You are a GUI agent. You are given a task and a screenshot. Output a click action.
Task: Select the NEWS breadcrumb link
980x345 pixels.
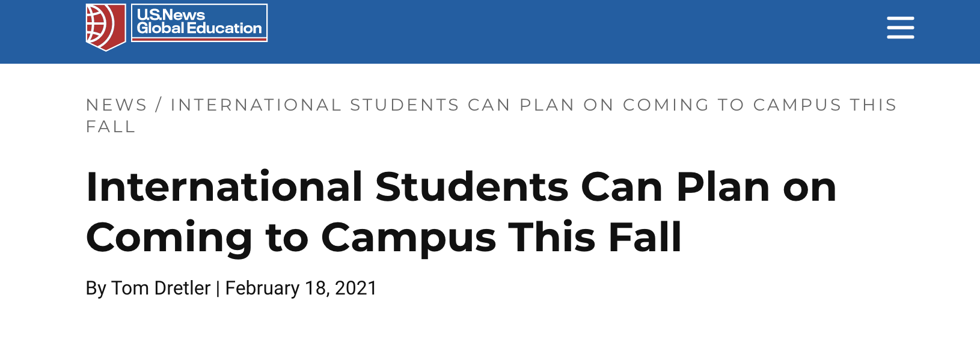(117, 105)
